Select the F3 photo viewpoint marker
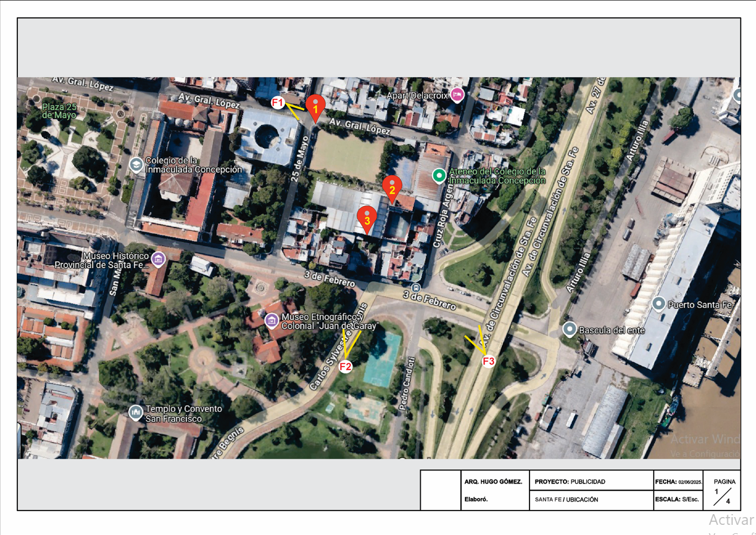756x535 pixels. [x=488, y=361]
